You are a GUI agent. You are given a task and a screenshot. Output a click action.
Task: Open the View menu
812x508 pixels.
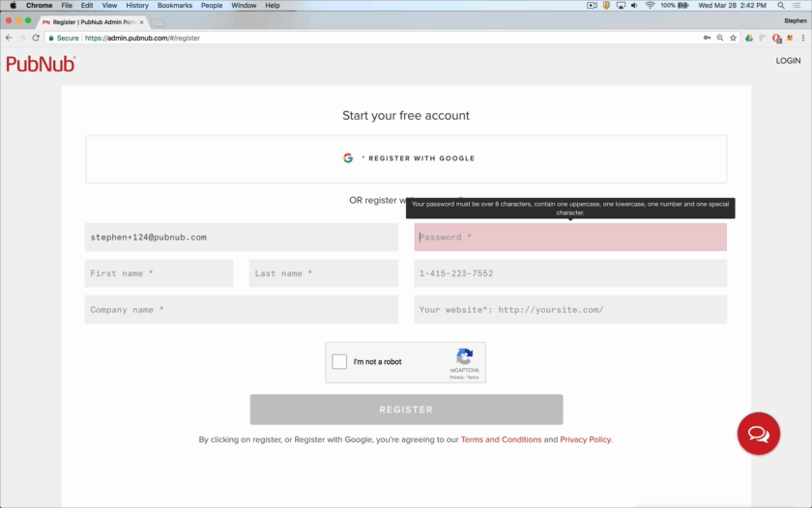(x=109, y=5)
